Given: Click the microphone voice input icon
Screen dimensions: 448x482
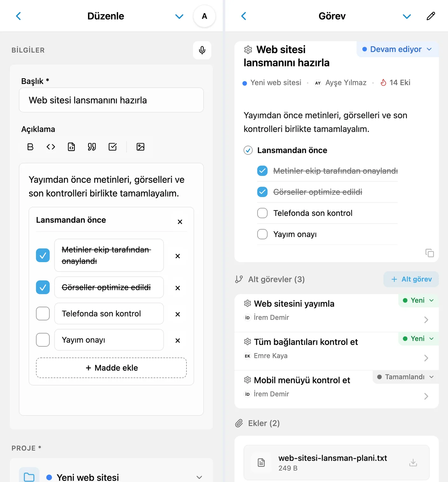Looking at the screenshot, I should coord(202,50).
